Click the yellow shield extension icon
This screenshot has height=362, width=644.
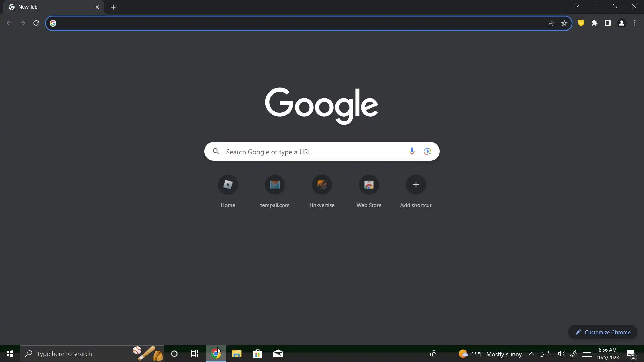[x=581, y=23]
